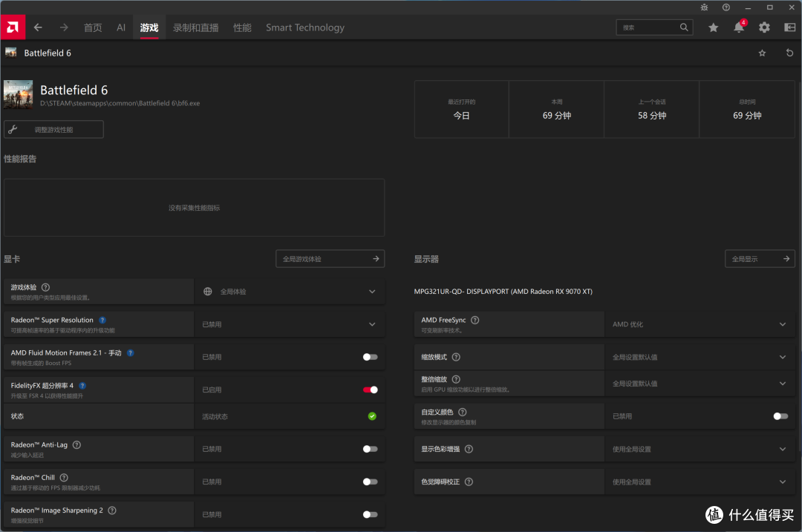802x532 pixels.
Task: Click the bug report icon in title bar
Action: click(x=704, y=7)
